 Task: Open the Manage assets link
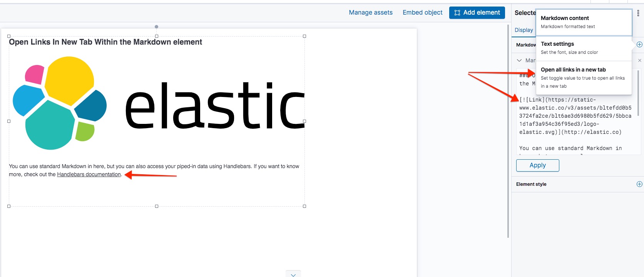371,12
